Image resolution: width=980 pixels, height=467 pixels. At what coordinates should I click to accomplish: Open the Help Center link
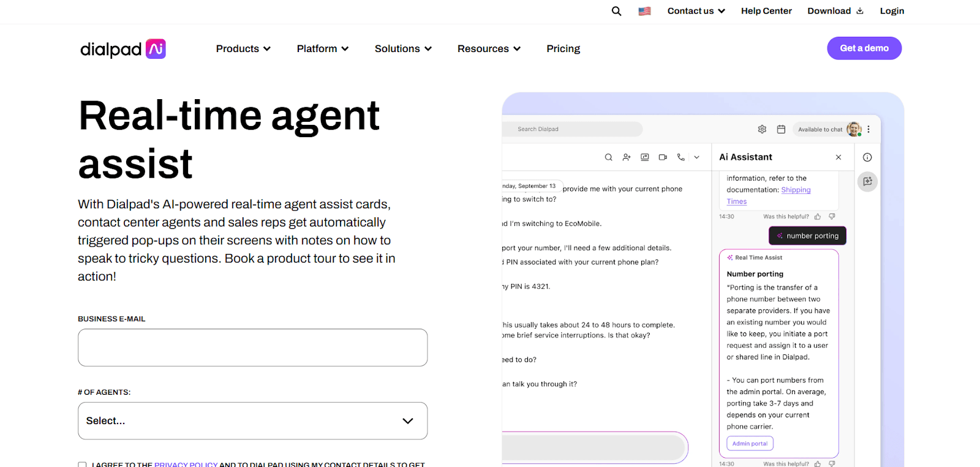click(x=766, y=11)
